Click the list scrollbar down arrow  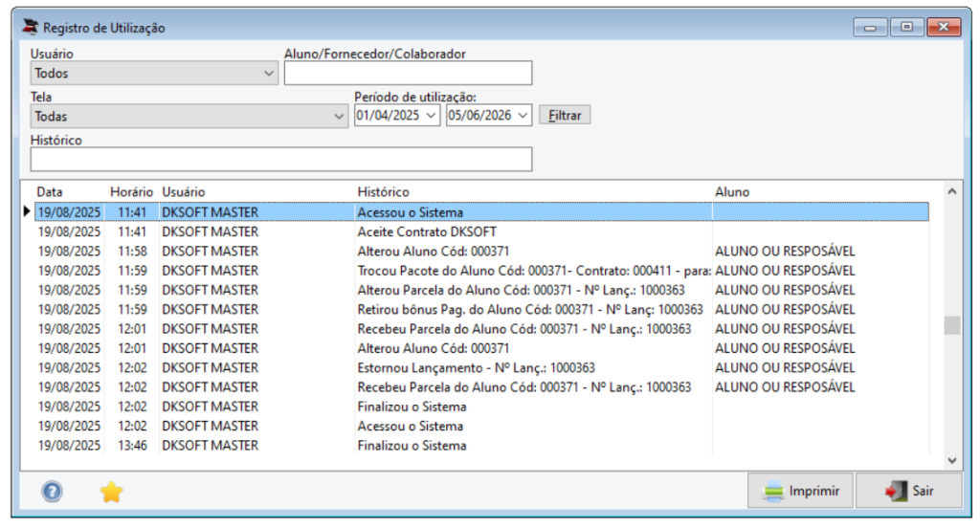(952, 460)
